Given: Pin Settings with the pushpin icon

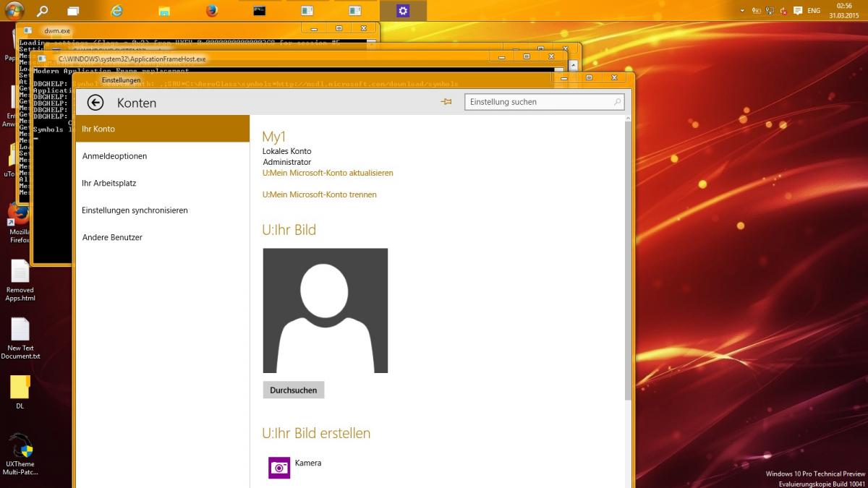Looking at the screenshot, I should 446,102.
